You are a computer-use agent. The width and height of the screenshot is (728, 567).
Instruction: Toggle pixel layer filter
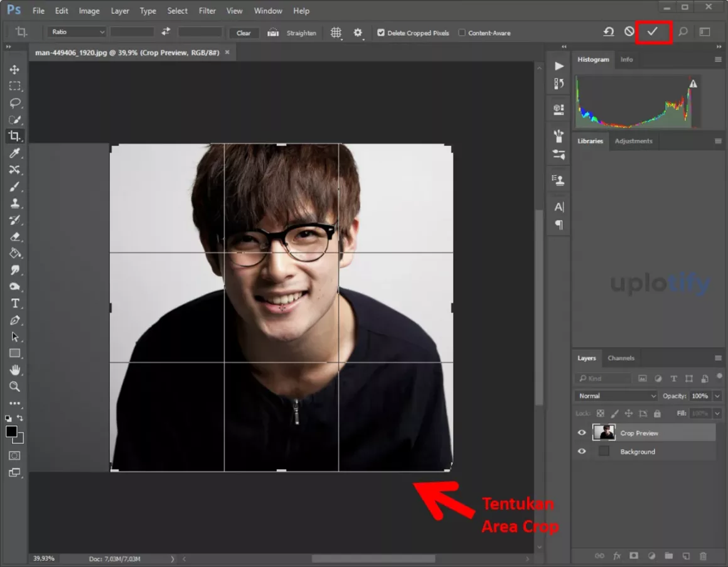(642, 379)
